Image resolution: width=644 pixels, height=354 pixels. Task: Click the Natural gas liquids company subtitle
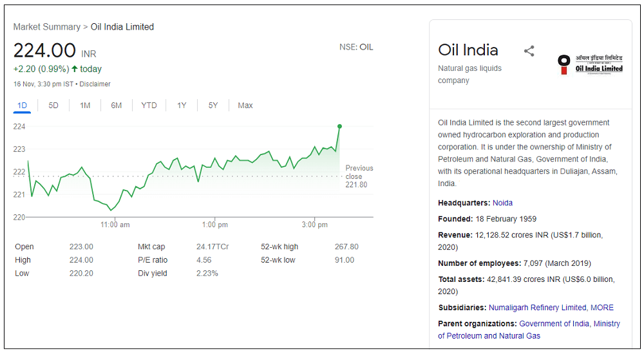click(x=469, y=74)
